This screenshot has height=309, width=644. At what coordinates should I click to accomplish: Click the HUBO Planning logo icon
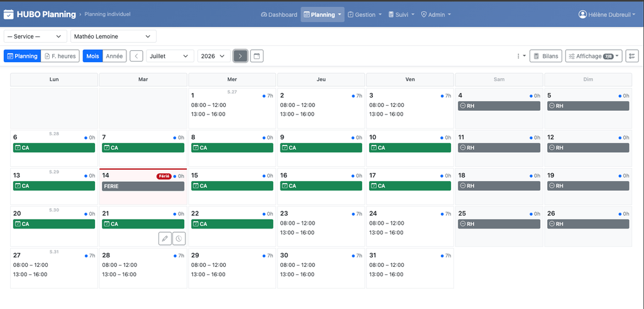pyautogui.click(x=9, y=14)
